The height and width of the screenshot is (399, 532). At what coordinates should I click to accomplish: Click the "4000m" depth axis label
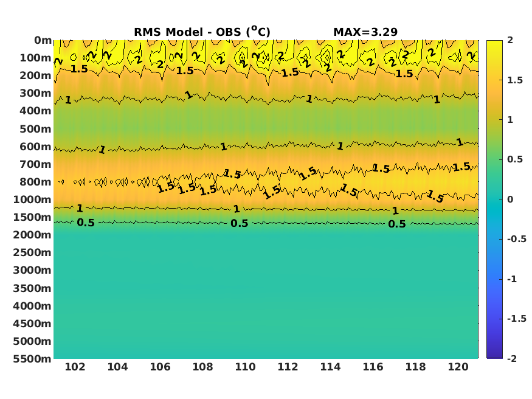coord(32,306)
